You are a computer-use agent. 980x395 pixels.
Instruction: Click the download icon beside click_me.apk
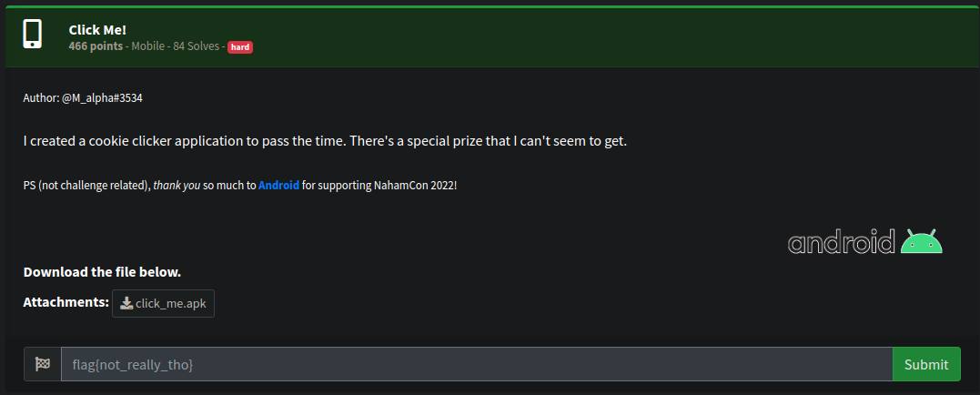pyautogui.click(x=126, y=304)
